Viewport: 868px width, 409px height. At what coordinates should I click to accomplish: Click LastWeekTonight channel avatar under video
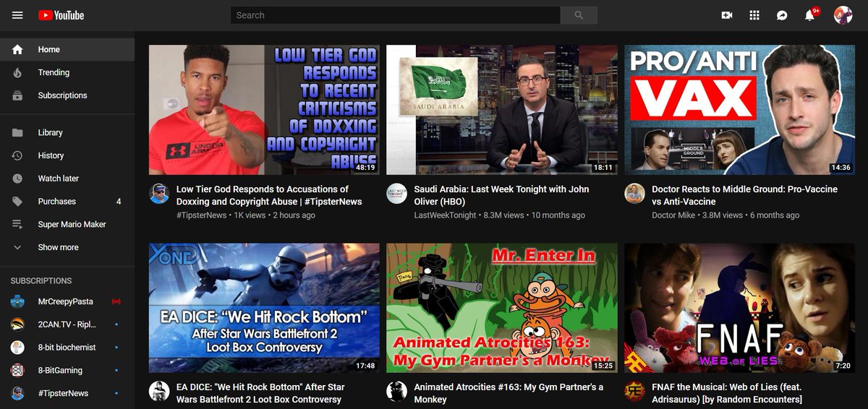tap(396, 193)
